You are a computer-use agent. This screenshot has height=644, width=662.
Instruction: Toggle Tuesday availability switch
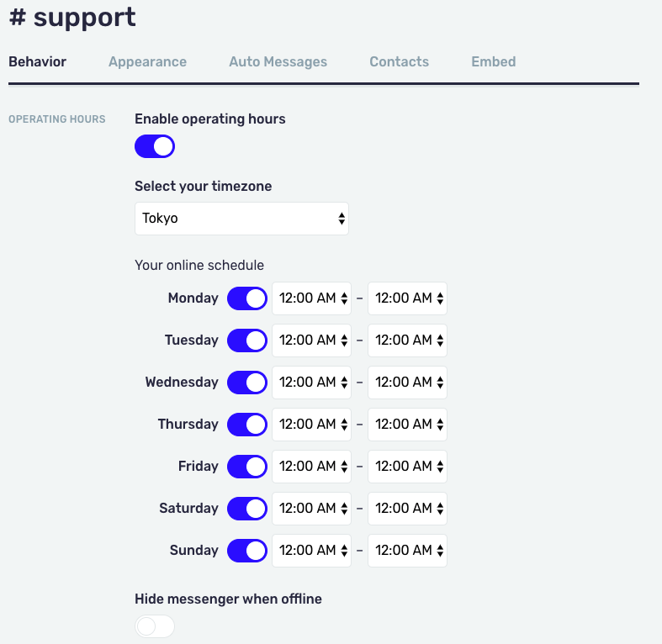pos(247,340)
